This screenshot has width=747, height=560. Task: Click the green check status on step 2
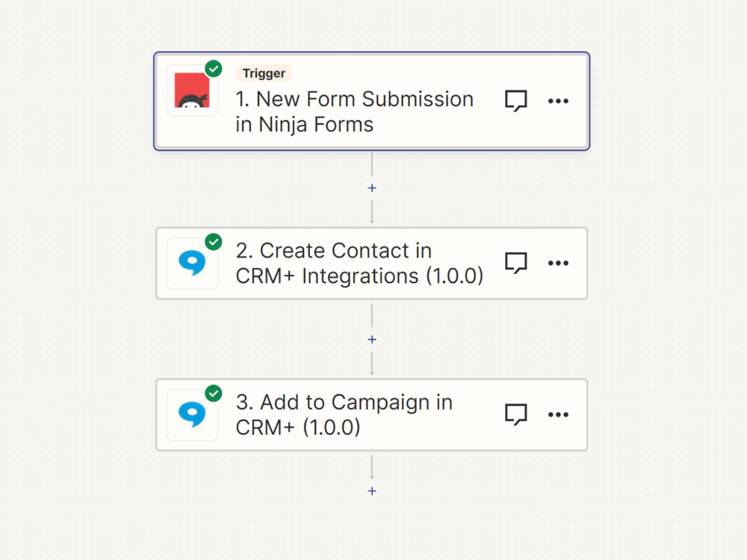click(214, 242)
